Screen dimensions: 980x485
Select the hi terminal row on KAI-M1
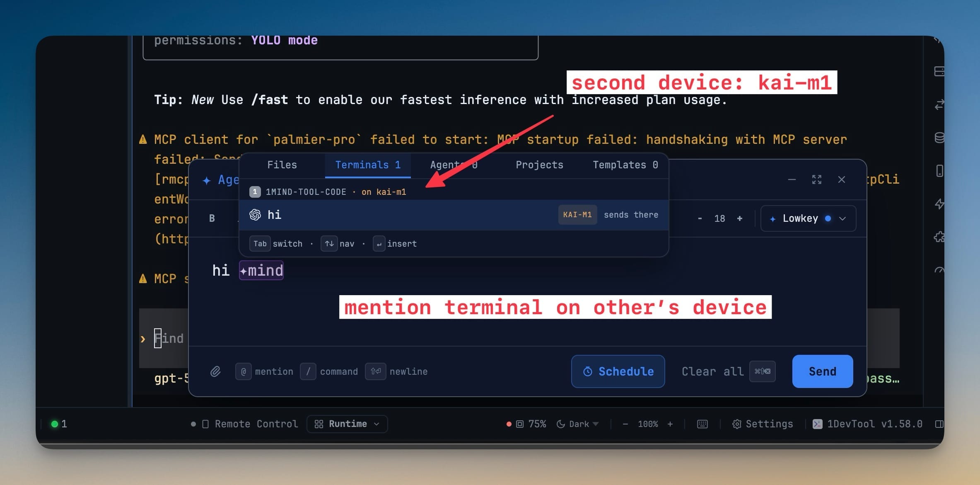click(454, 215)
